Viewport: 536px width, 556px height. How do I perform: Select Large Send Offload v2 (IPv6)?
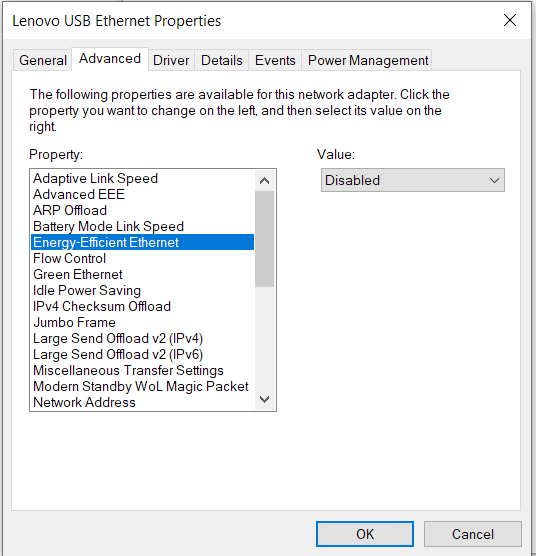pyautogui.click(x=142, y=354)
